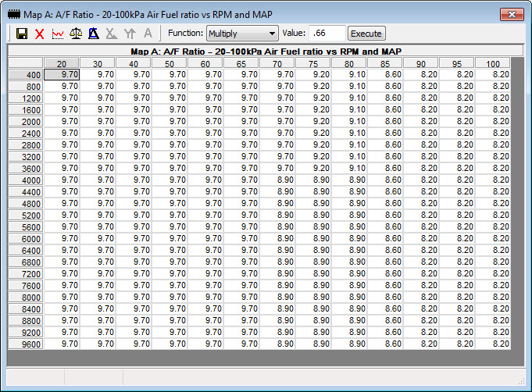Select the 6400 RPM row header
Image resolution: width=532 pixels, height=392 pixels.
(26, 250)
